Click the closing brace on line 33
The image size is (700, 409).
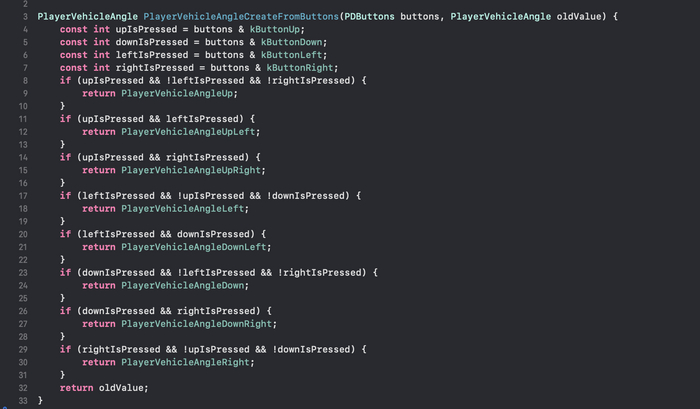coord(40,401)
